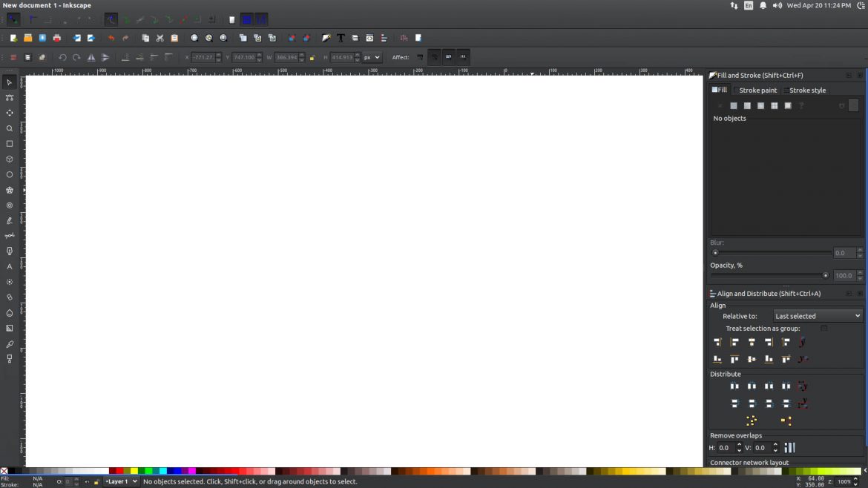Select the Rectangle tool
This screenshot has width=868, height=488.
tap(10, 143)
